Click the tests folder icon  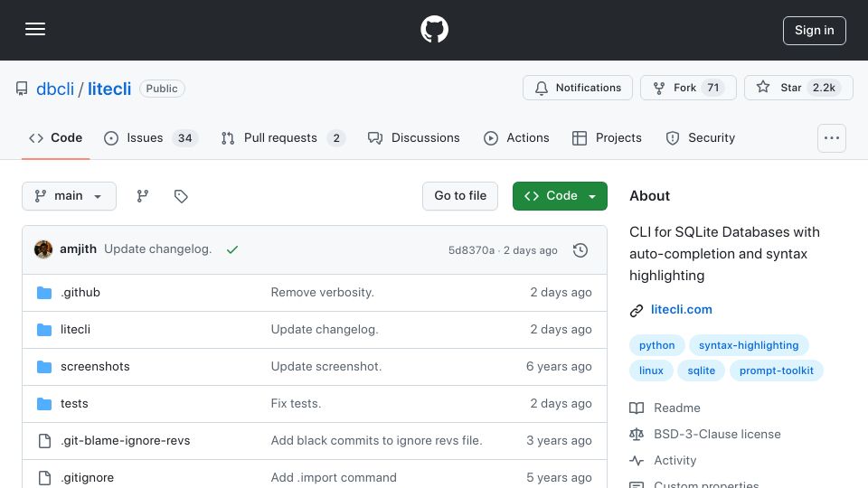click(x=44, y=404)
